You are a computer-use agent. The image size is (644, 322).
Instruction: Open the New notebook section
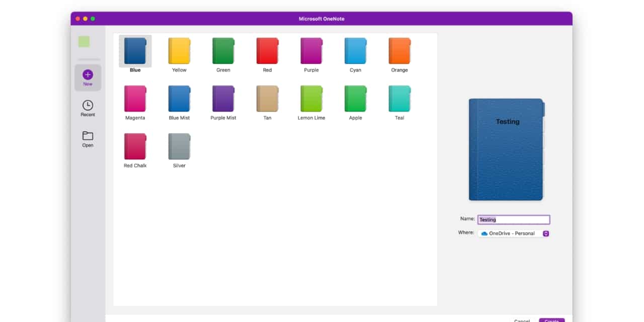pyautogui.click(x=88, y=77)
